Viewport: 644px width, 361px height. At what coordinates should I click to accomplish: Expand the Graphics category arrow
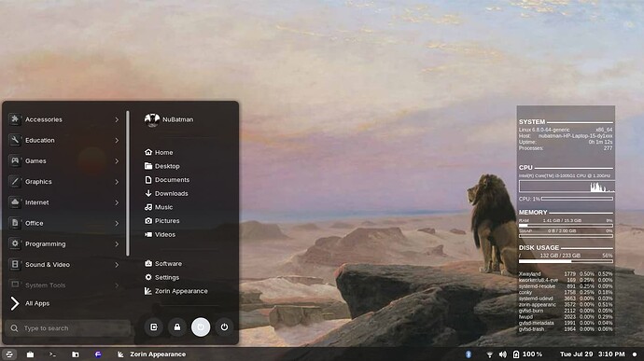point(117,182)
